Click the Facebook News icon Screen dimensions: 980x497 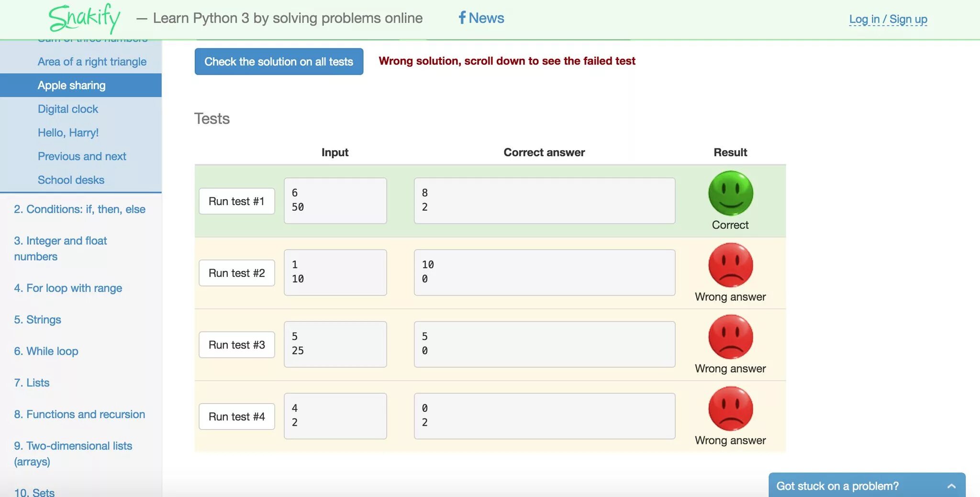(462, 18)
